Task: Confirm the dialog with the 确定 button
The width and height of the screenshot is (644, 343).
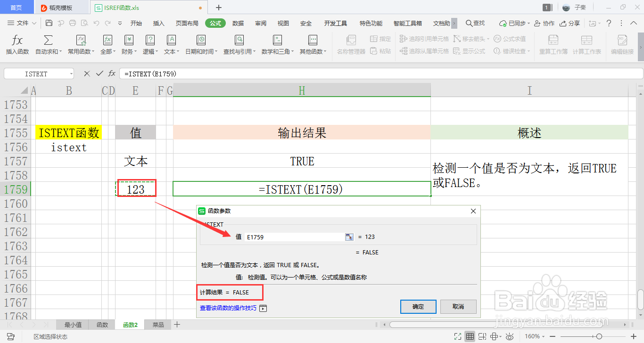Action: (418, 306)
